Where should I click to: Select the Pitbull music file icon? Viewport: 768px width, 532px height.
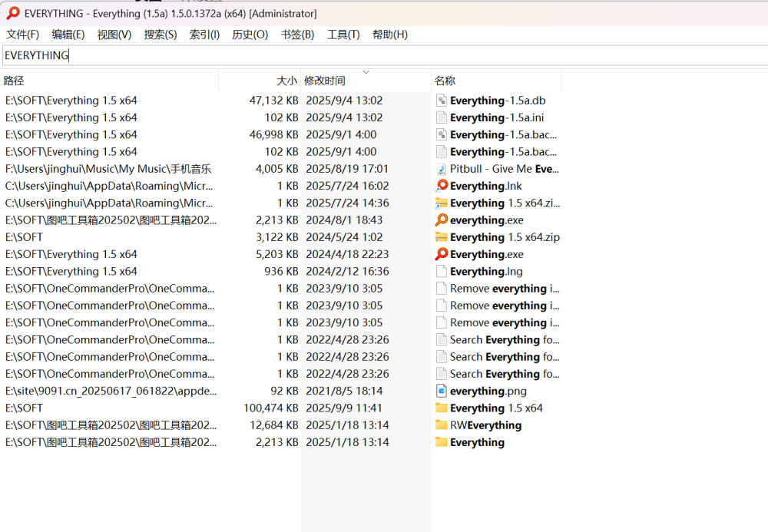point(442,169)
